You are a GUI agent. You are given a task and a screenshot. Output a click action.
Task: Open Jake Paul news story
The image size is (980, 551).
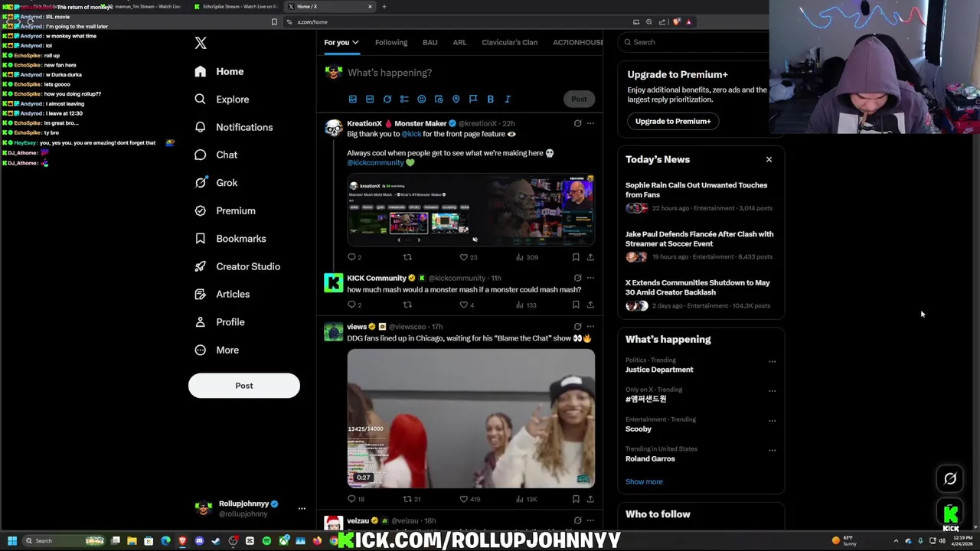(701, 246)
